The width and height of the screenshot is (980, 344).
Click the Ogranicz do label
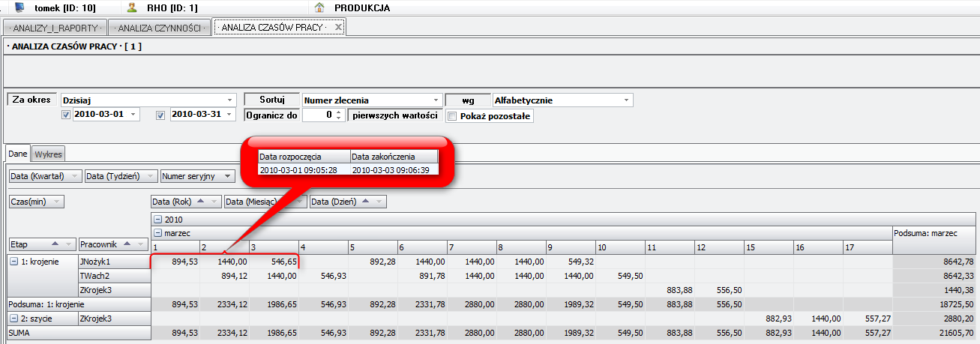271,115
